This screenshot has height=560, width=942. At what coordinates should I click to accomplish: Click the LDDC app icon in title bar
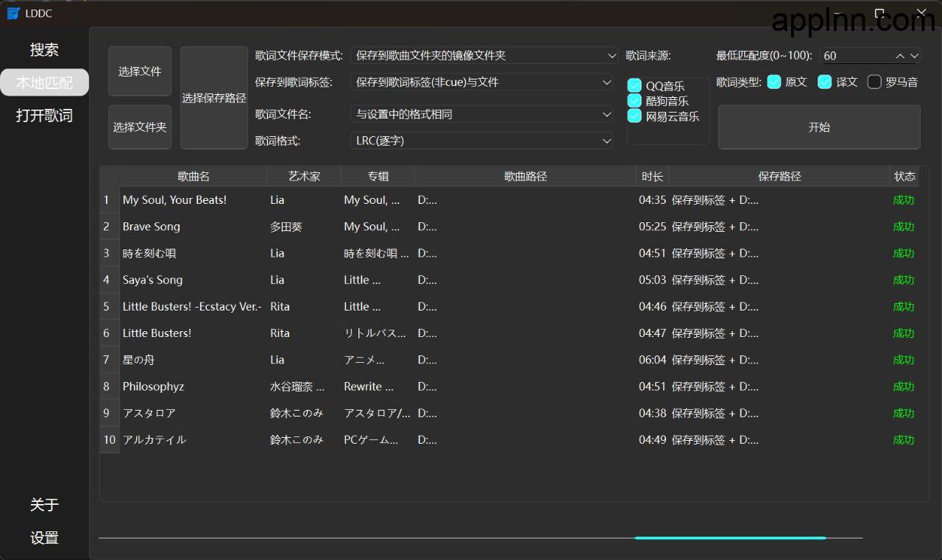[13, 13]
